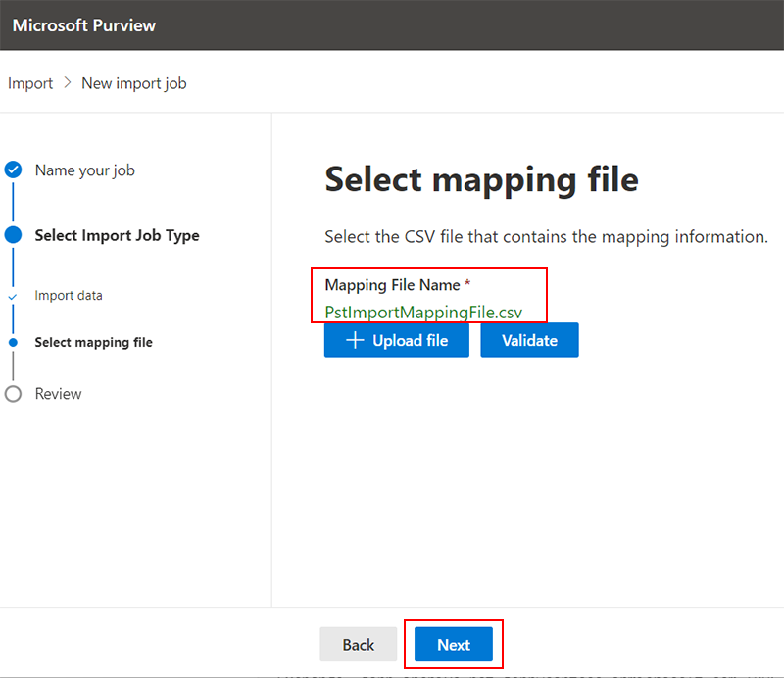
Task: Click the small checkmark next to Import data
Action: coord(13,296)
